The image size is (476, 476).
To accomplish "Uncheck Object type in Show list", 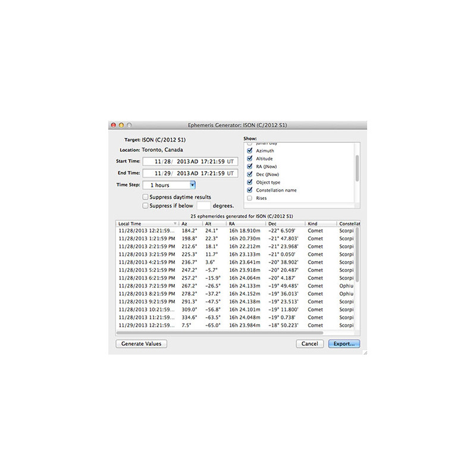I will click(x=250, y=182).
